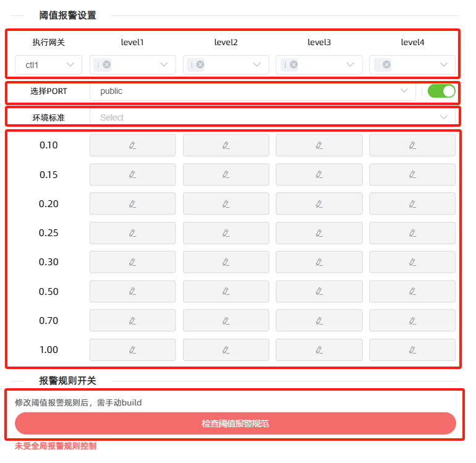Remove the level4 selected tag
476x463 pixels.
point(386,64)
